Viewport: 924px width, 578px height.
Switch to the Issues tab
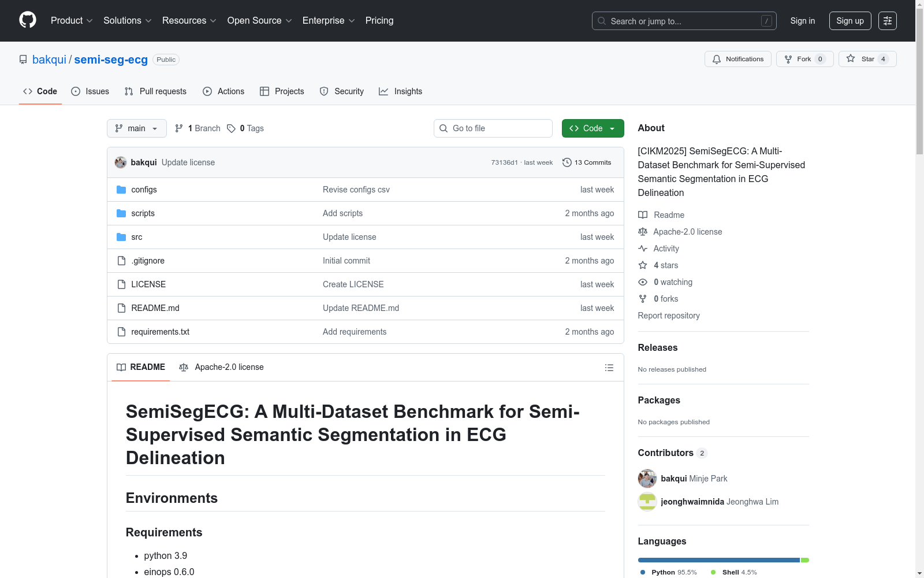pos(90,91)
